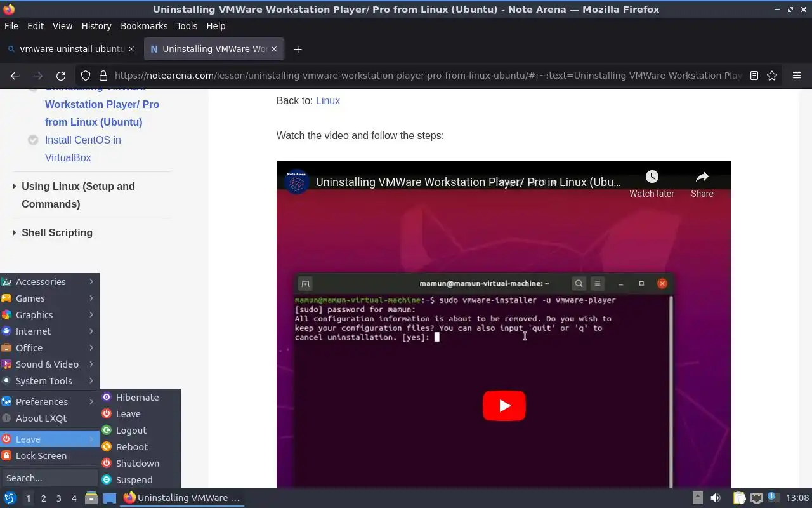This screenshot has width=812, height=508.
Task: Open the clipboard manager tray icon
Action: (x=739, y=498)
